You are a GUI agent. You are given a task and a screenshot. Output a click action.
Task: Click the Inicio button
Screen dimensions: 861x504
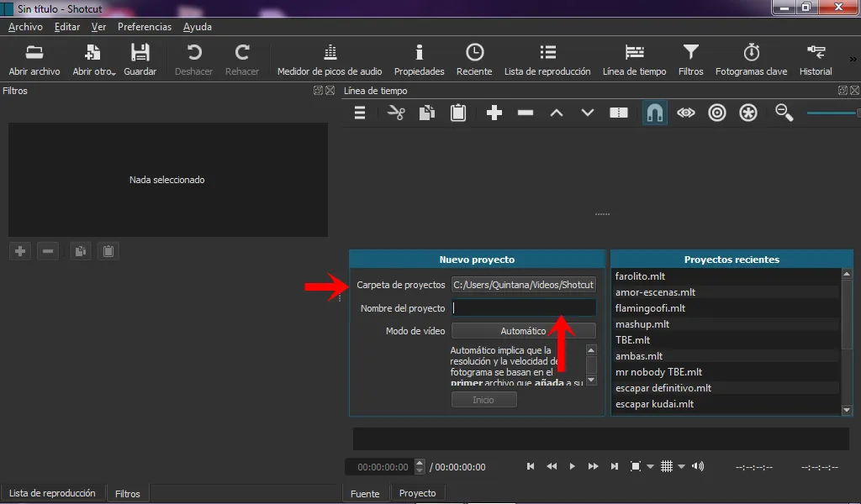coord(483,400)
